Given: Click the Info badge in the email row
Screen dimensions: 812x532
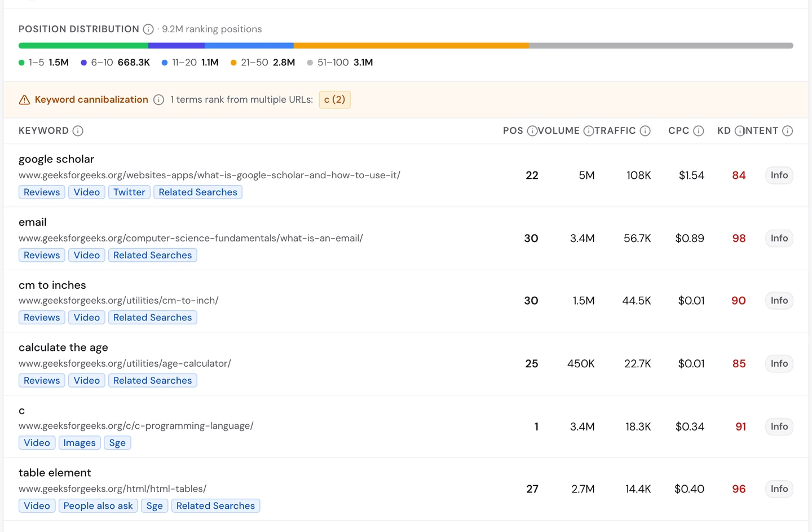Looking at the screenshot, I should (779, 239).
